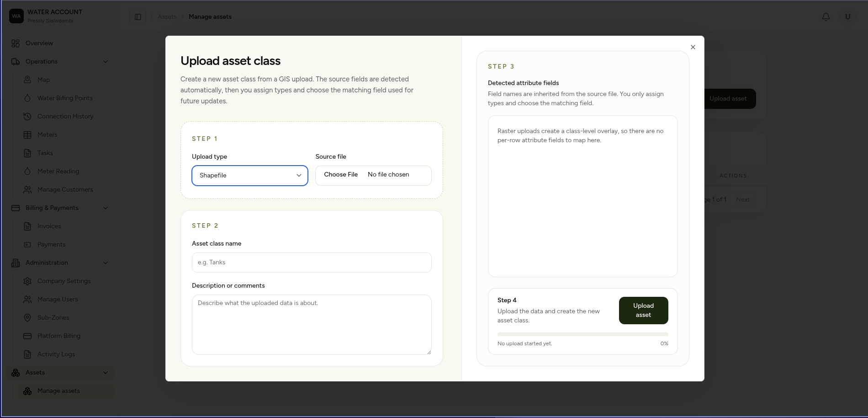Click the Manage Users people icon
868x418 pixels.
pyautogui.click(x=27, y=299)
